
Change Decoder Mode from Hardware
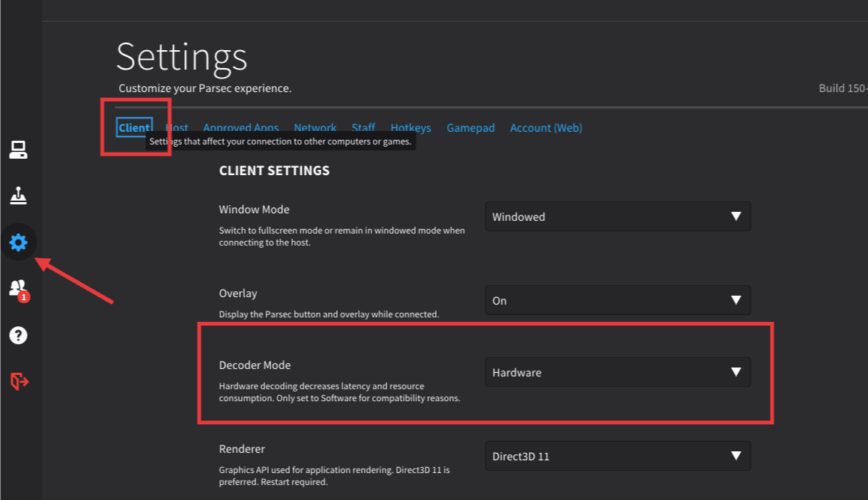pyautogui.click(x=617, y=372)
